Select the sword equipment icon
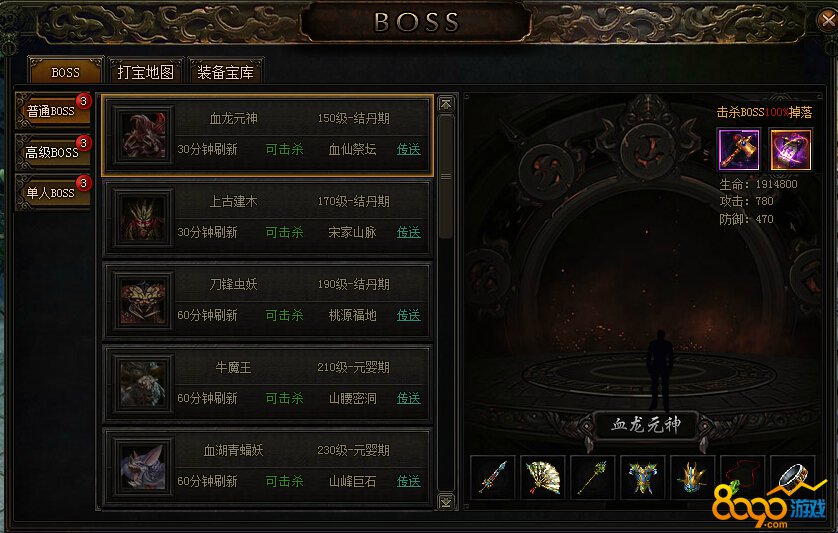The height and width of the screenshot is (533, 838). pos(493,477)
